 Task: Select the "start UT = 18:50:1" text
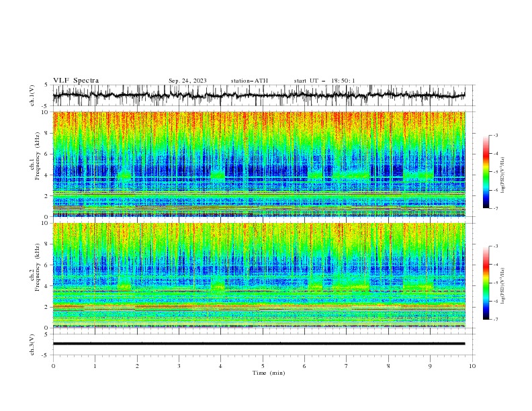324,81
